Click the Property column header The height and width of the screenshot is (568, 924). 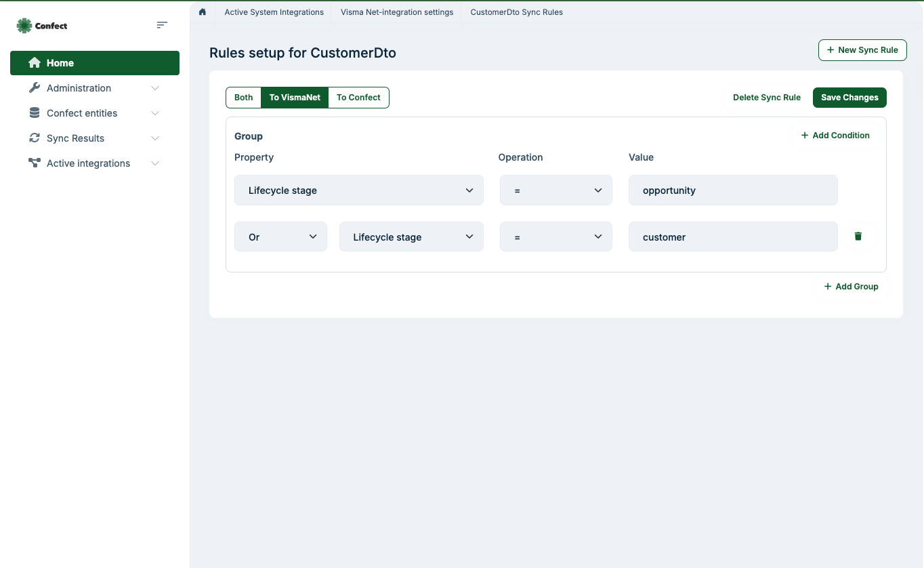(x=254, y=157)
